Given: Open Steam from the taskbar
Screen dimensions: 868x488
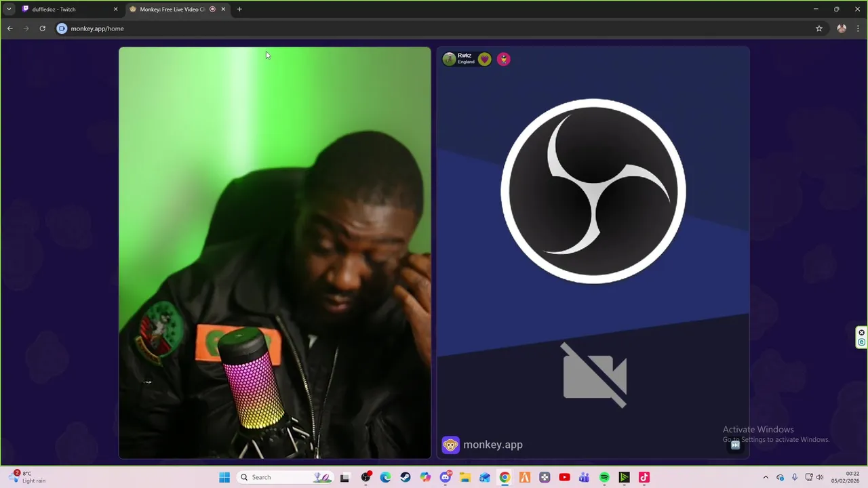Looking at the screenshot, I should coord(406,477).
